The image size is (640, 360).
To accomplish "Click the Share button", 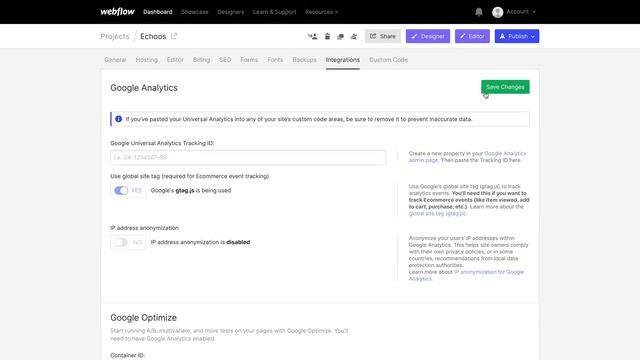I will [383, 36].
